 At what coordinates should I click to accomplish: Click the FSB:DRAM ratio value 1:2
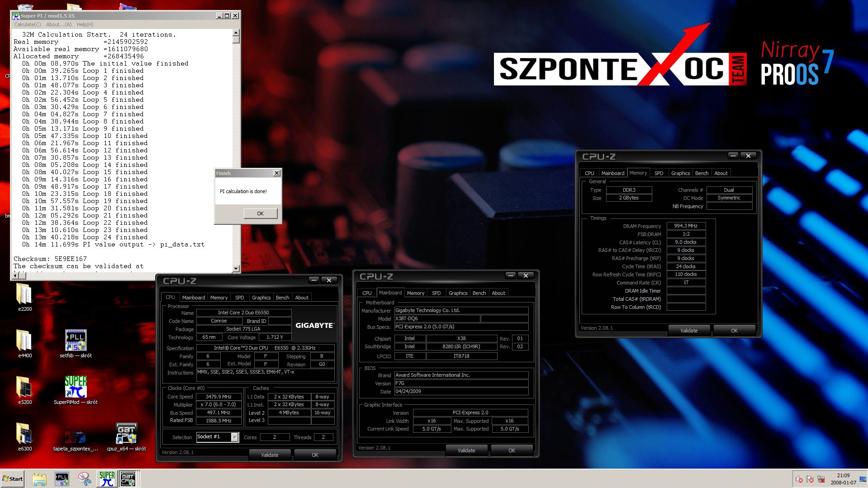(x=686, y=234)
